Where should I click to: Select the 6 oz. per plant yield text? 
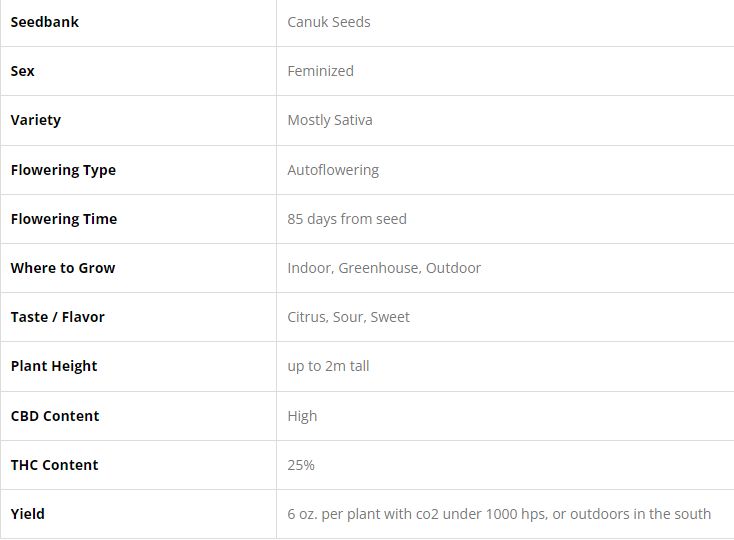pos(498,514)
